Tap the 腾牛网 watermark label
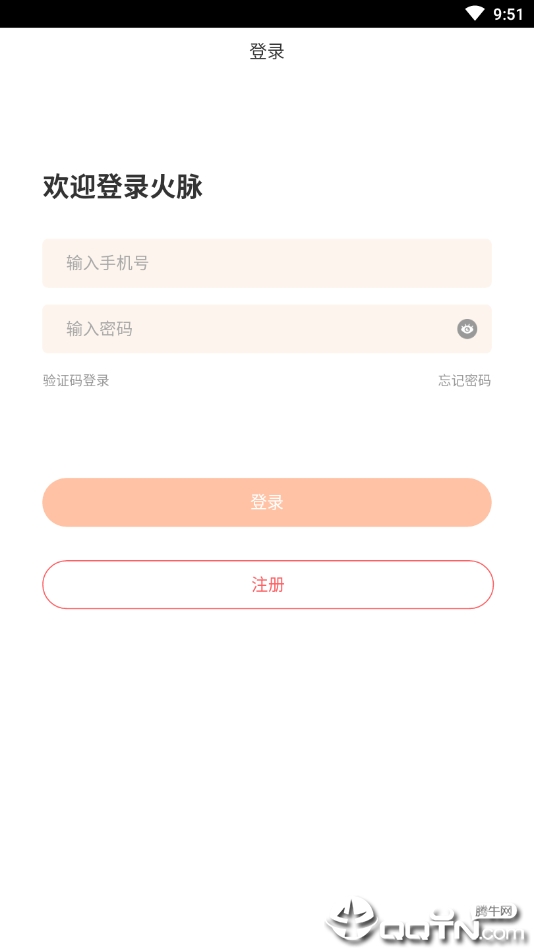This screenshot has height=949, width=534. pos(494,911)
